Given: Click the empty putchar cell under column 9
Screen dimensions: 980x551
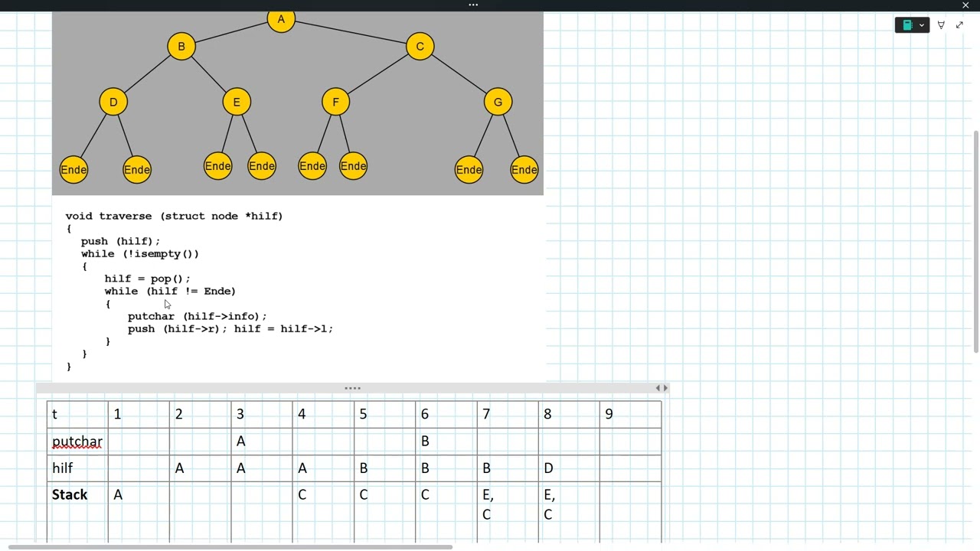Looking at the screenshot, I should pyautogui.click(x=630, y=442).
